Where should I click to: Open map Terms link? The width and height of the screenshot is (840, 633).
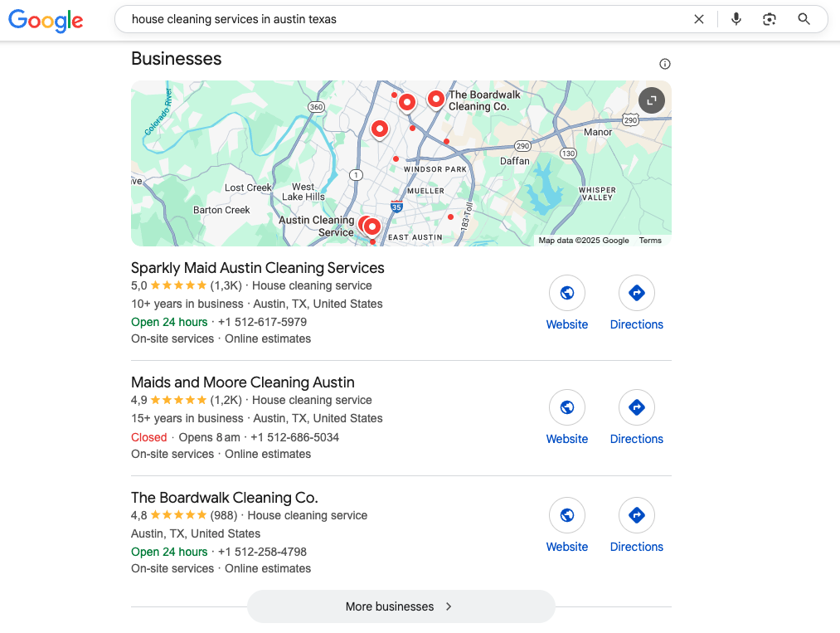coord(650,240)
